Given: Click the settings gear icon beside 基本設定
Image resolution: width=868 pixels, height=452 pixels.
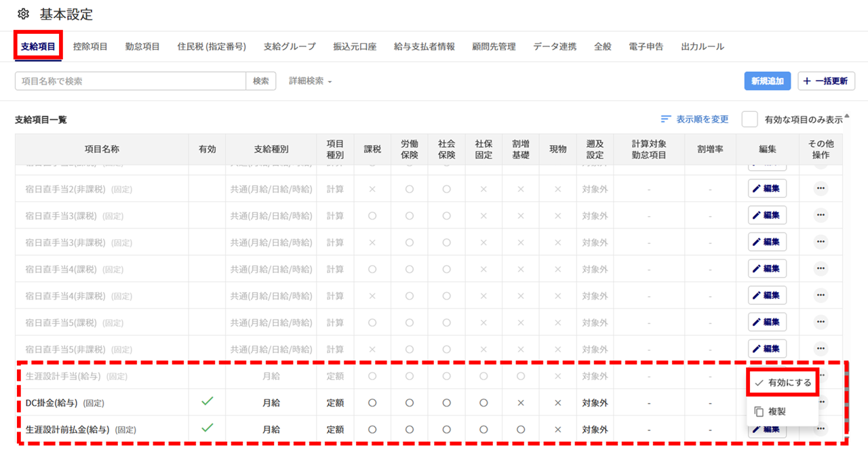Looking at the screenshot, I should 24,14.
